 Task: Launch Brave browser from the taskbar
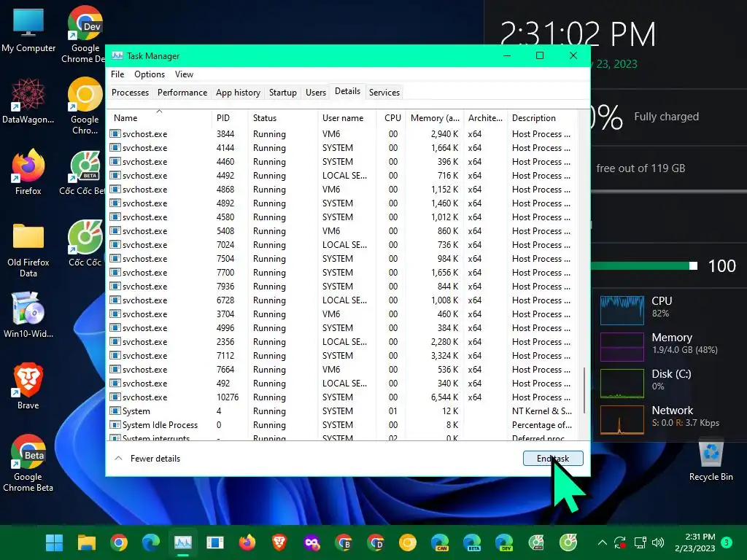pos(279,542)
